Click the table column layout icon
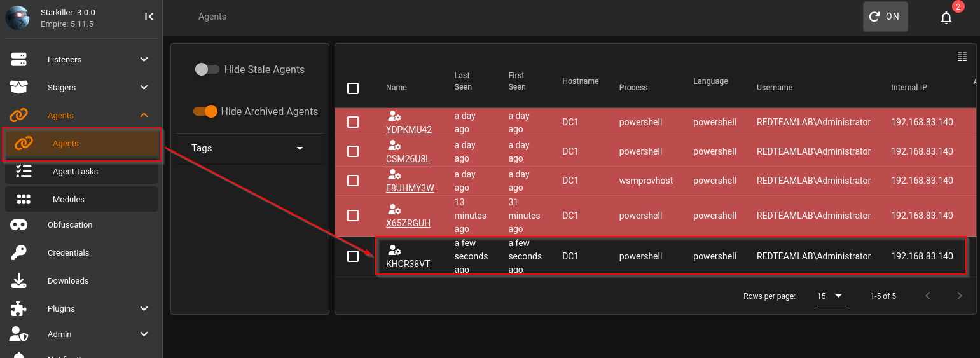The width and height of the screenshot is (980, 358). point(962,57)
